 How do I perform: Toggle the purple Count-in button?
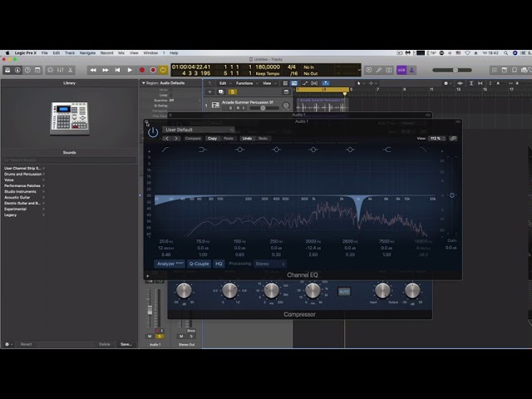tap(401, 70)
